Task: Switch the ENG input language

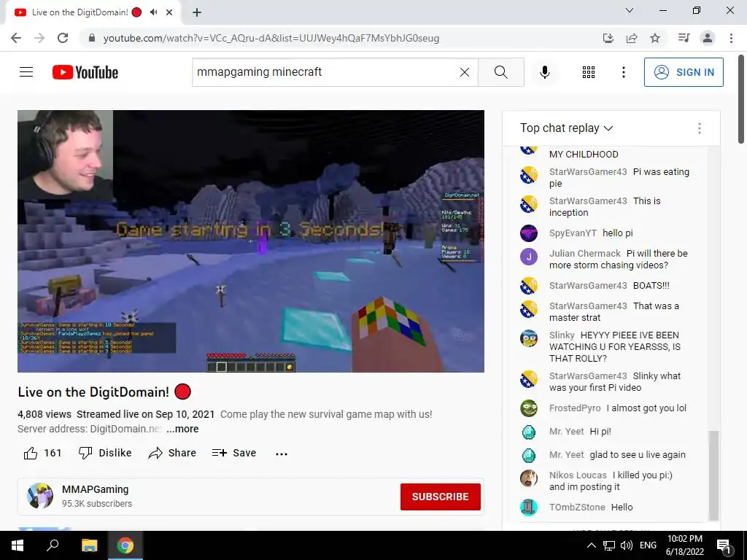Action: [x=648, y=545]
